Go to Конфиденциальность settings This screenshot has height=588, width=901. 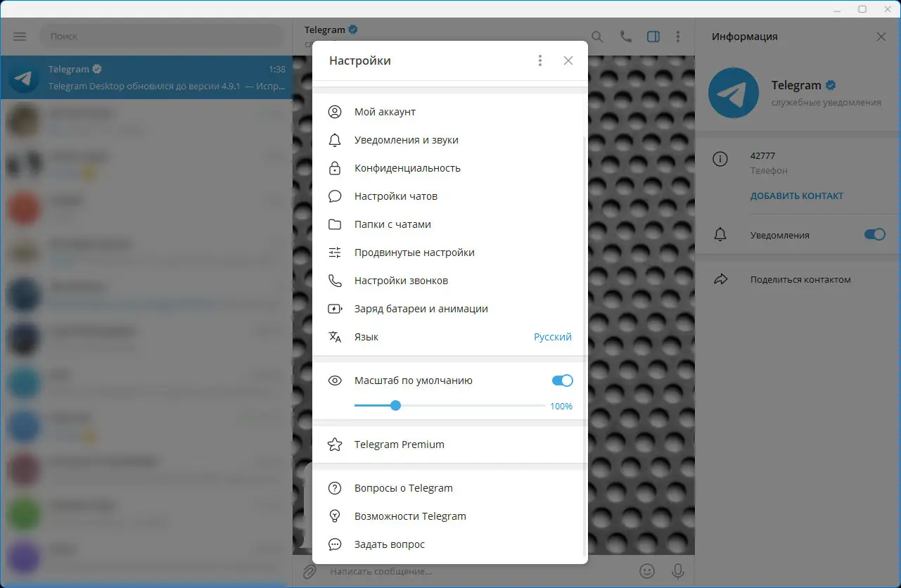click(450, 168)
